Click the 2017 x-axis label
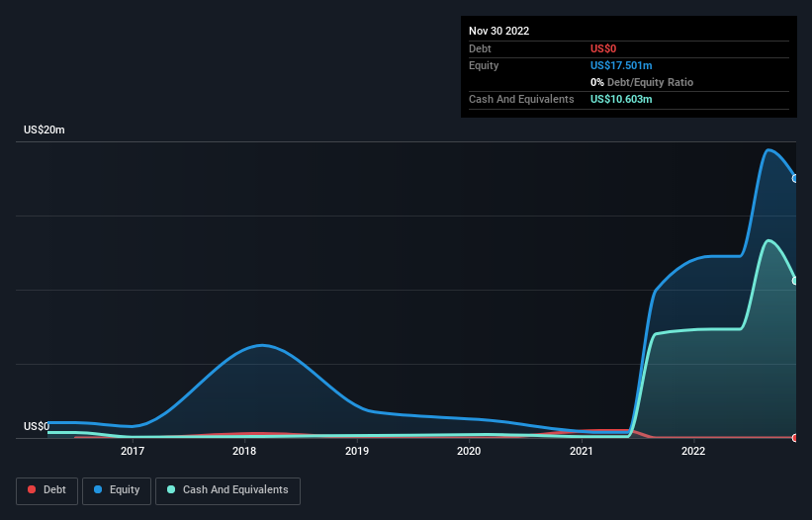Screen dimensions: 812x520 133,451
